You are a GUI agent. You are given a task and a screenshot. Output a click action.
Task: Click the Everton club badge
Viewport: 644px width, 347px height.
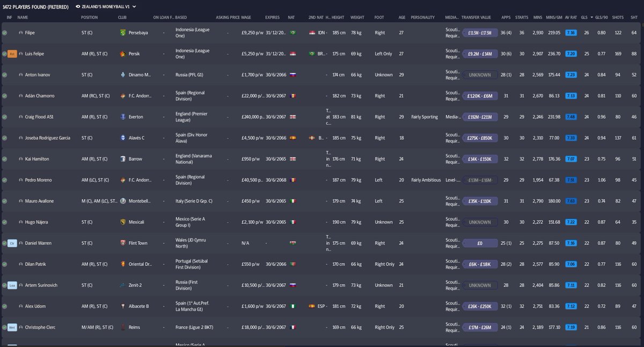(123, 117)
